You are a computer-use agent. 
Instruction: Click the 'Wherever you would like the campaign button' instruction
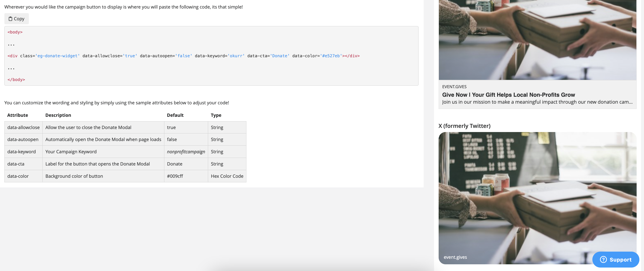[x=124, y=7]
